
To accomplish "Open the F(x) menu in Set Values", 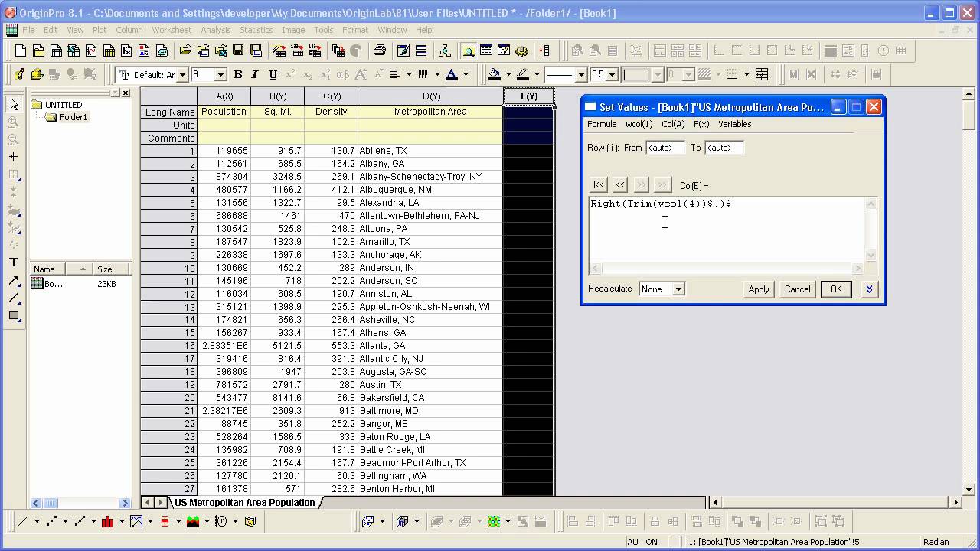I will (701, 124).
